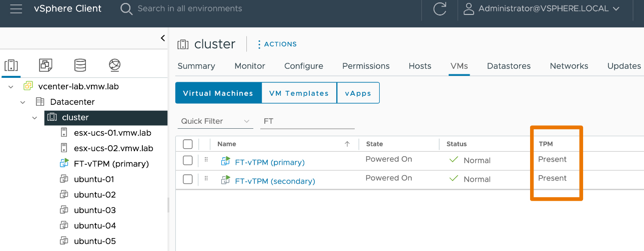
Task: Click the filter text field containing FT
Action: point(307,121)
